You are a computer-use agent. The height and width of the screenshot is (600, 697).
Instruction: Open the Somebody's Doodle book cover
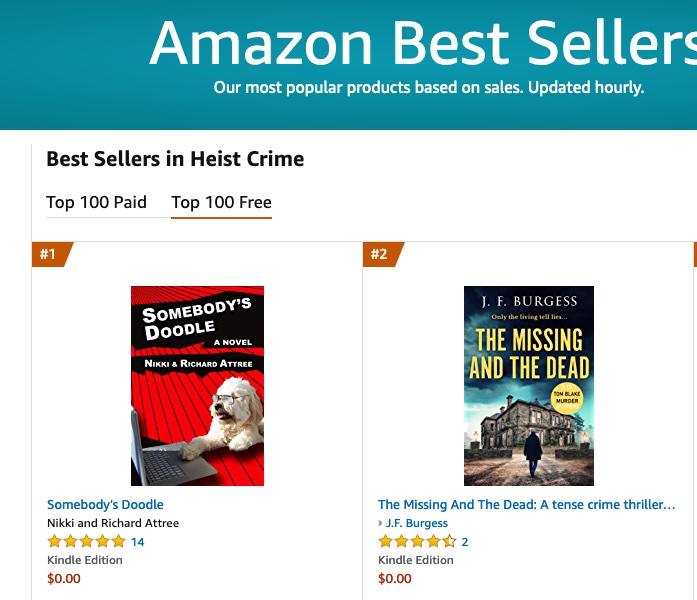point(197,386)
